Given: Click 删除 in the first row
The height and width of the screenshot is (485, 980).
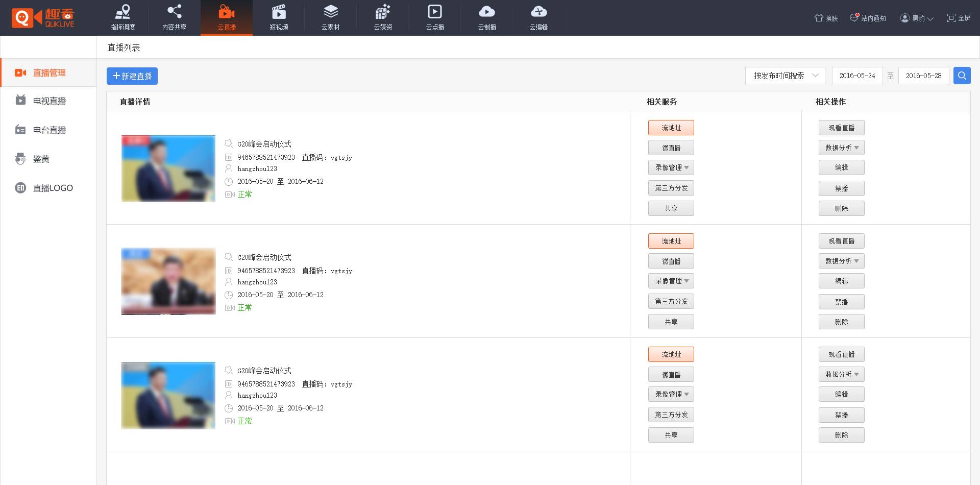Looking at the screenshot, I should (x=842, y=208).
